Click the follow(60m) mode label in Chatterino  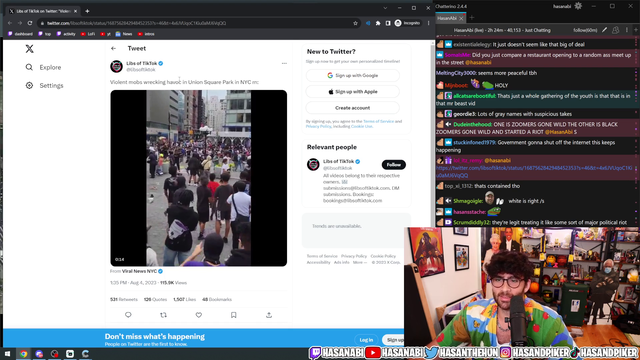point(585,30)
